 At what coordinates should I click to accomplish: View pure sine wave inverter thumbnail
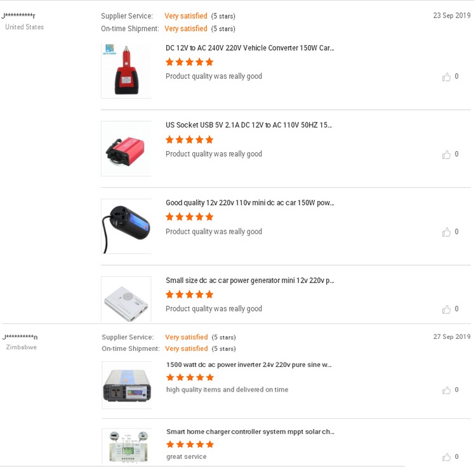127,385
